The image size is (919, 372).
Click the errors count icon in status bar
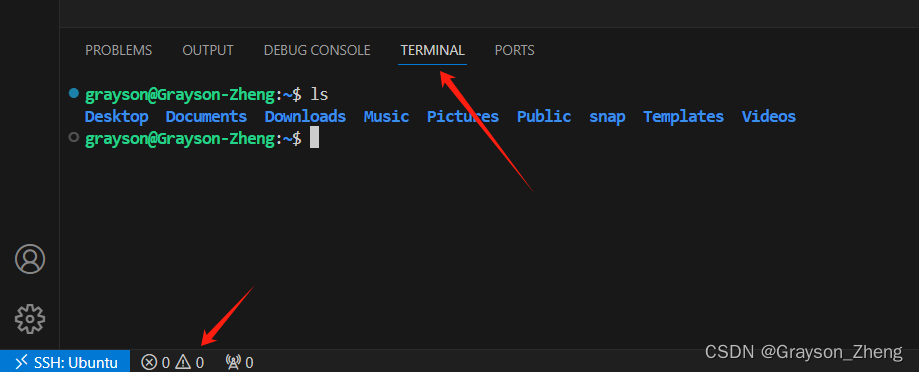pos(149,363)
